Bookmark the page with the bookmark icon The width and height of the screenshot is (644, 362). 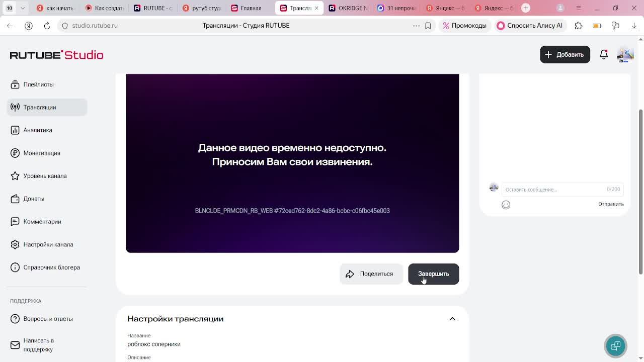428,26
